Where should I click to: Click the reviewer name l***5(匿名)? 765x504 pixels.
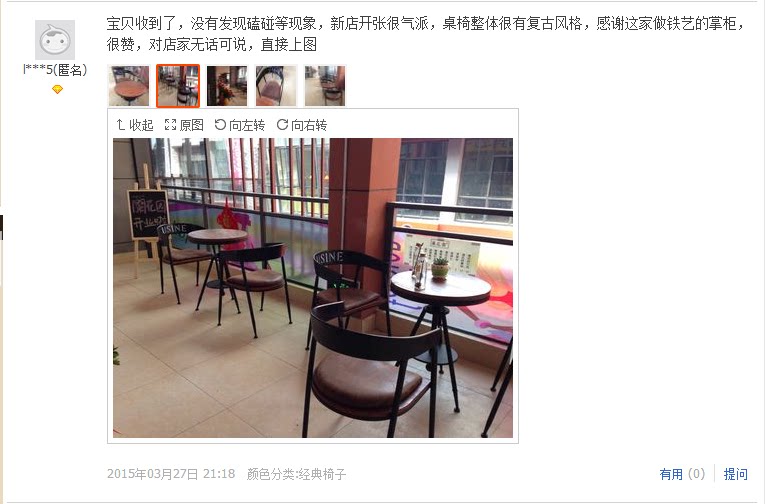point(55,70)
